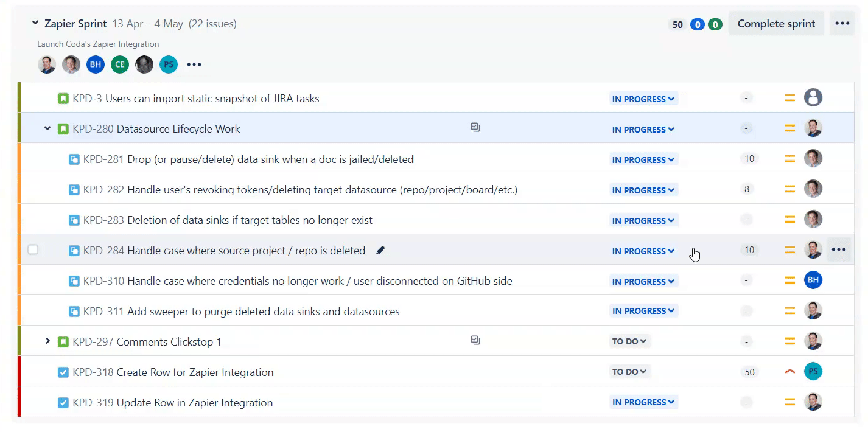Open the TO DO status dropdown for KPD-318
868x432 pixels.
coord(629,372)
